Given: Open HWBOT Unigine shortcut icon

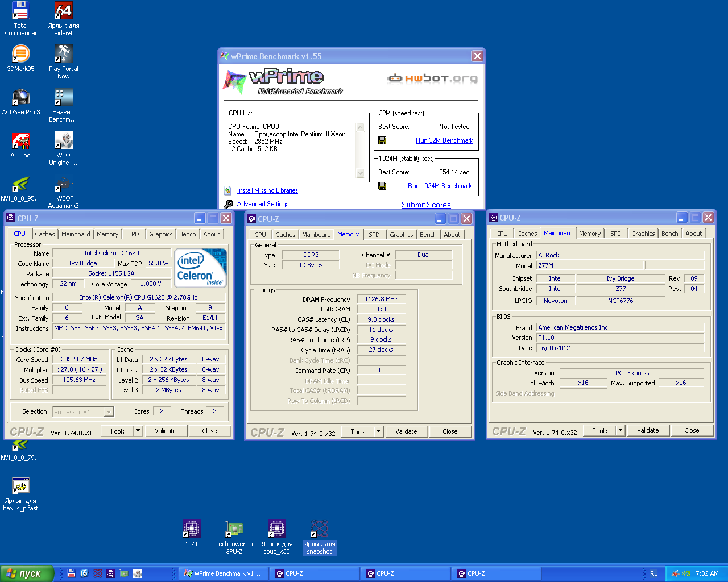Looking at the screenshot, I should (63, 148).
